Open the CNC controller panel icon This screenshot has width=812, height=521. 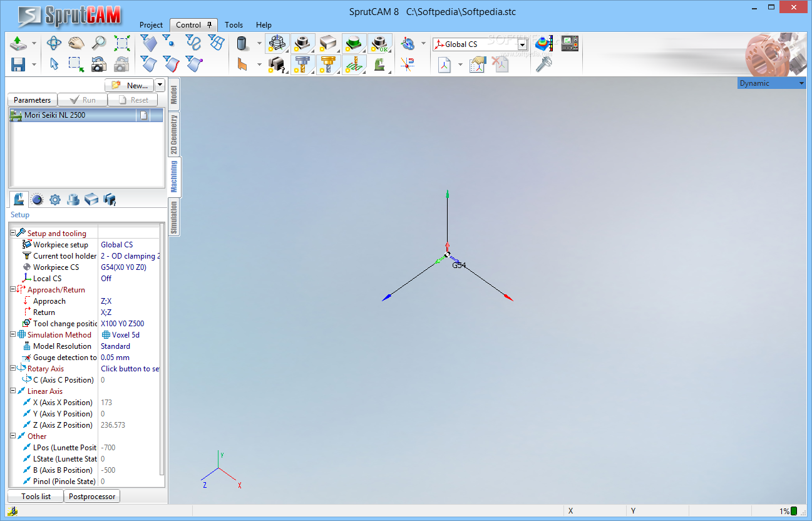(570, 43)
